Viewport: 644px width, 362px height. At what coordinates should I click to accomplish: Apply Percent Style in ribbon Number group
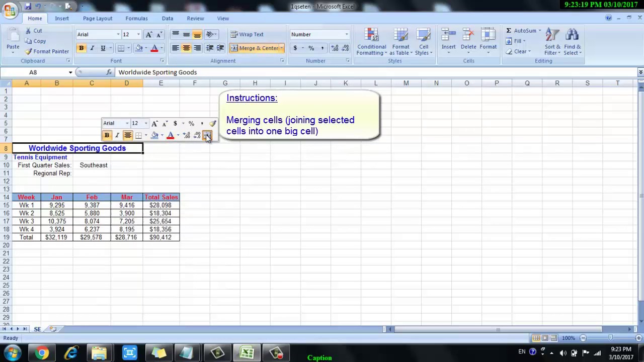pyautogui.click(x=311, y=48)
